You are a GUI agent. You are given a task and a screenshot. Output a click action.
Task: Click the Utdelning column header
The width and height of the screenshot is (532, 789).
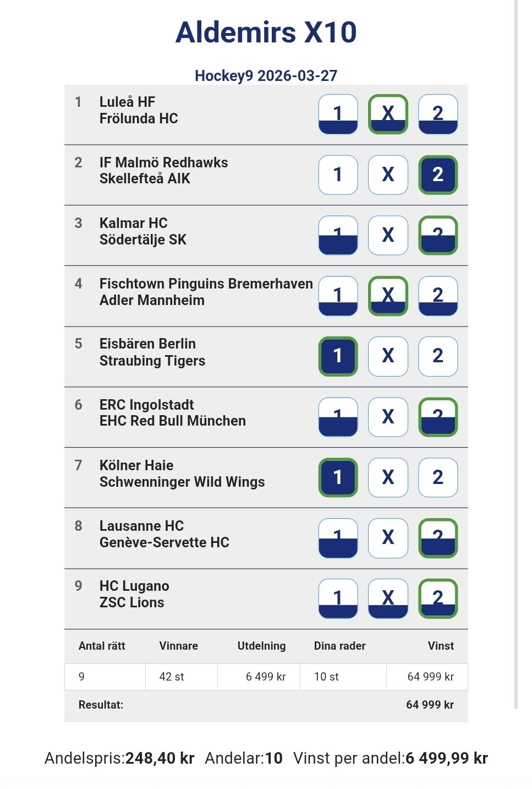[x=261, y=646]
